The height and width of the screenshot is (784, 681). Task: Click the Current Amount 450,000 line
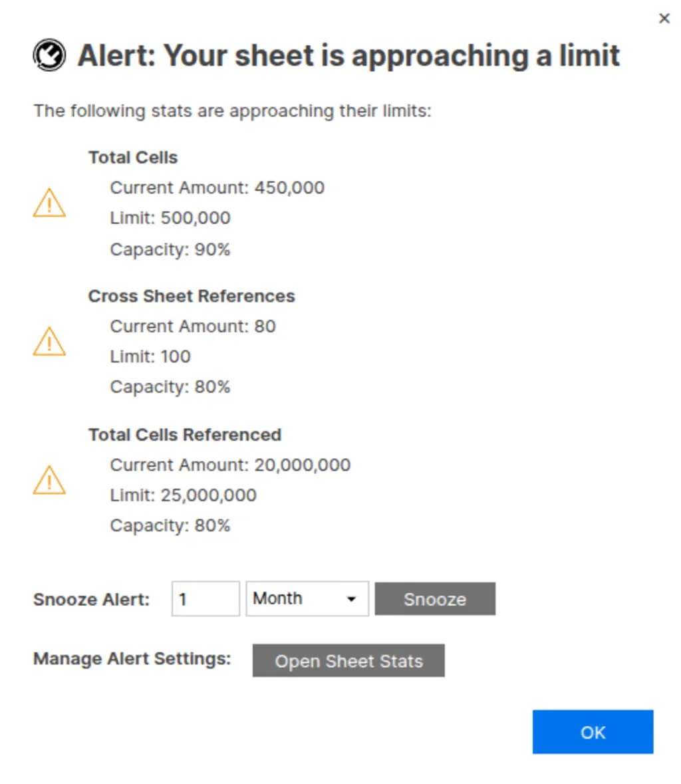point(217,188)
